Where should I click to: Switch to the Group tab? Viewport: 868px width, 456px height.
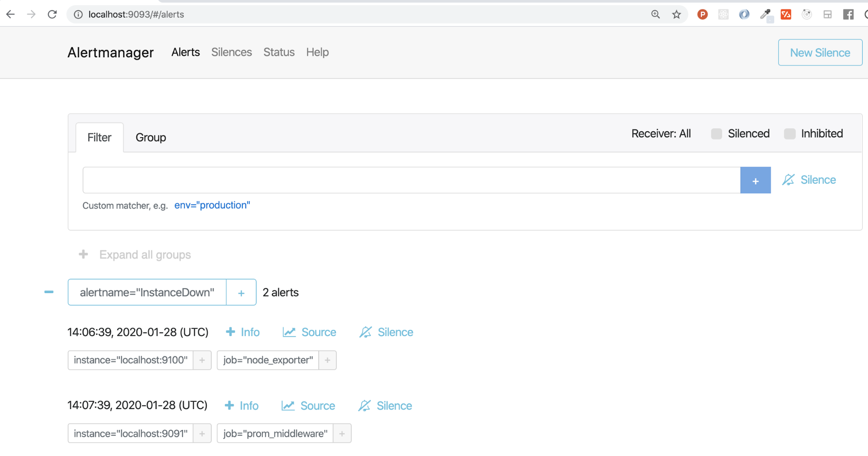coord(151,137)
